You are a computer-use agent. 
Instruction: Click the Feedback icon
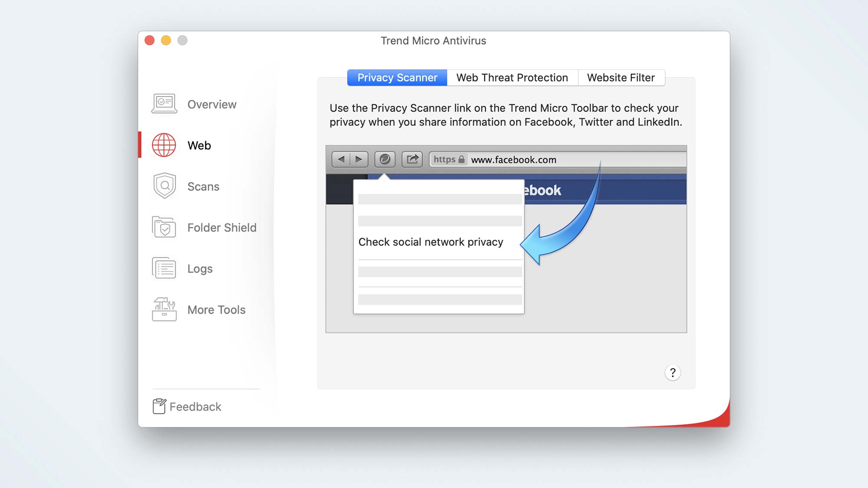click(x=158, y=406)
